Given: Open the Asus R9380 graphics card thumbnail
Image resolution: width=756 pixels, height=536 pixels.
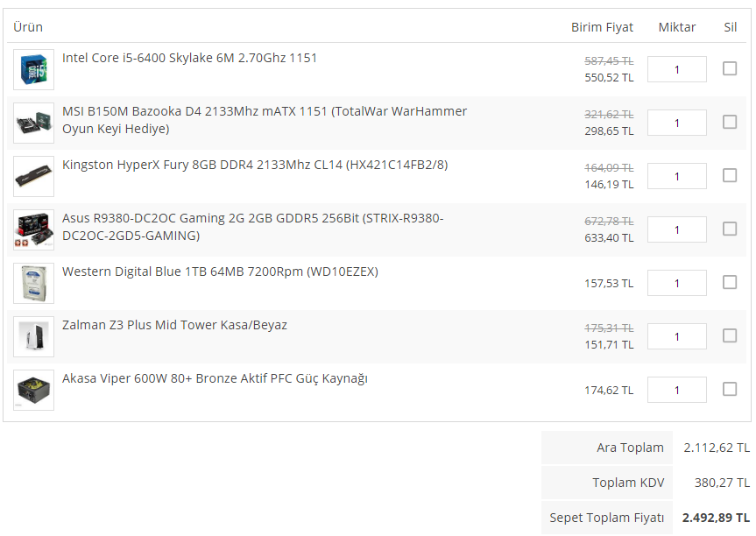Looking at the screenshot, I should click(x=33, y=230).
